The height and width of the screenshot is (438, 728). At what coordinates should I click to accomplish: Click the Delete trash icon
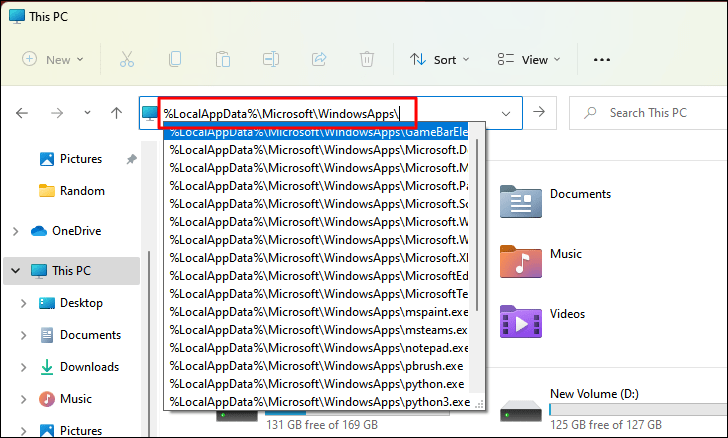click(367, 59)
